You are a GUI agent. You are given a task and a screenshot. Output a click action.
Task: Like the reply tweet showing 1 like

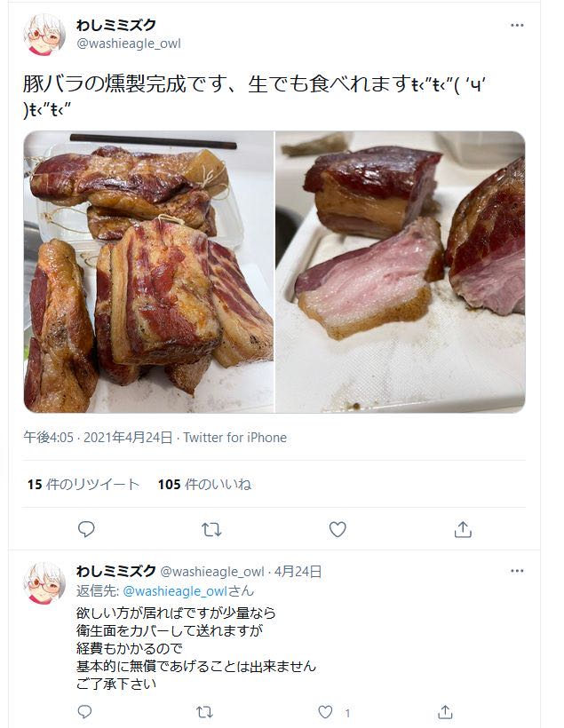tap(325, 712)
